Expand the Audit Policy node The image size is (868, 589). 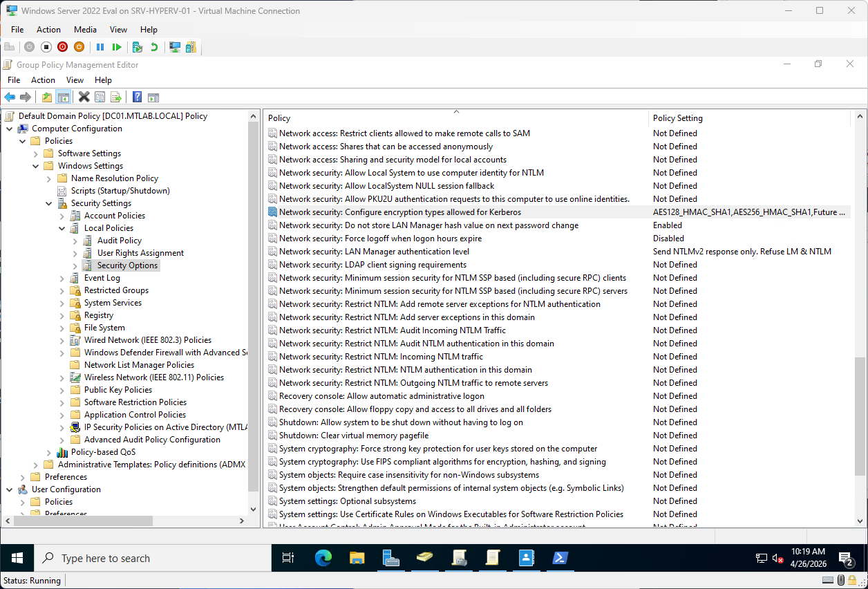click(x=75, y=241)
